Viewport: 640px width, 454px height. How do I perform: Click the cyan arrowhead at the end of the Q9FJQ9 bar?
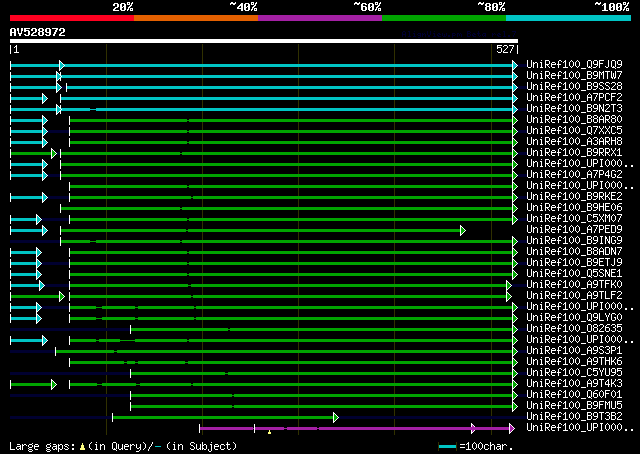pos(514,65)
